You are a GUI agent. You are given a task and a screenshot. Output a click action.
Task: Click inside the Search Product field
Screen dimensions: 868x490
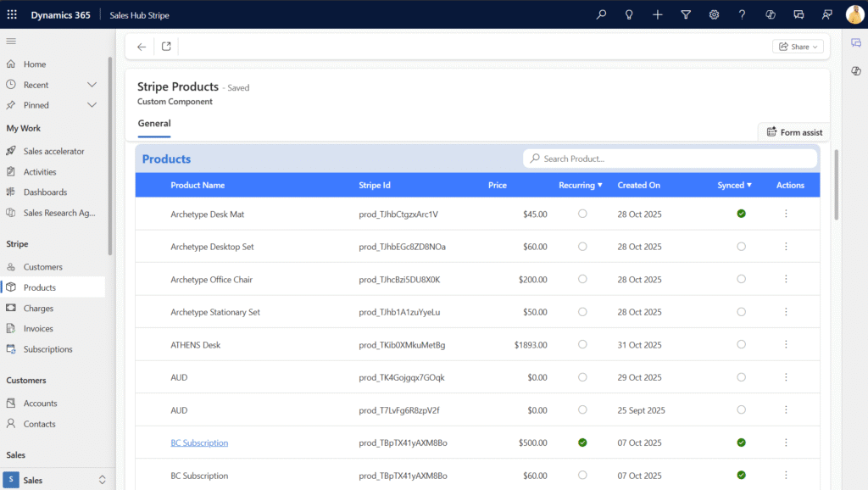(670, 159)
